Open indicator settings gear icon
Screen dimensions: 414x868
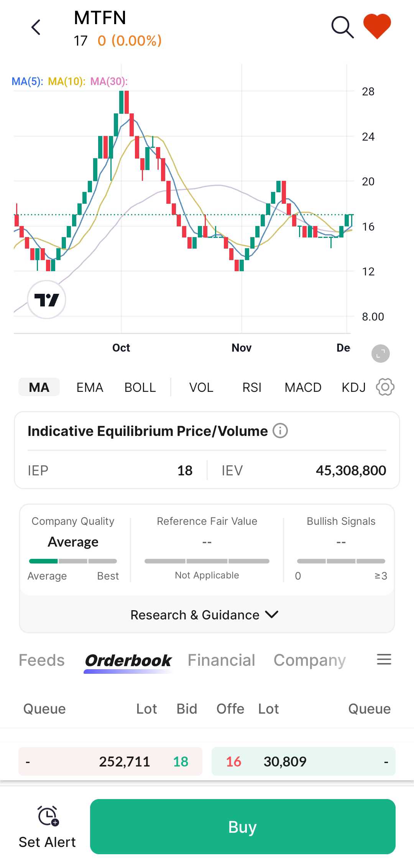point(385,387)
